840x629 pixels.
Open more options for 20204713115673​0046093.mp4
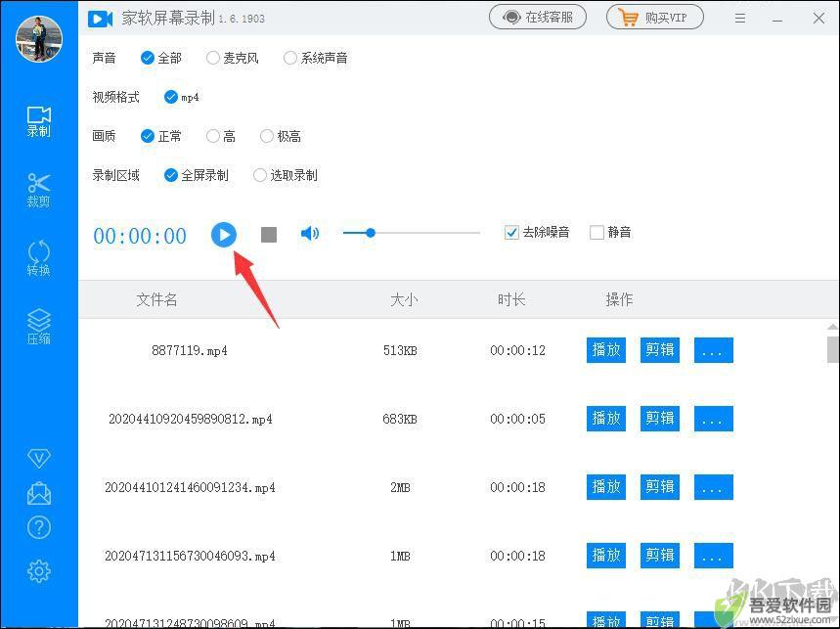click(714, 556)
